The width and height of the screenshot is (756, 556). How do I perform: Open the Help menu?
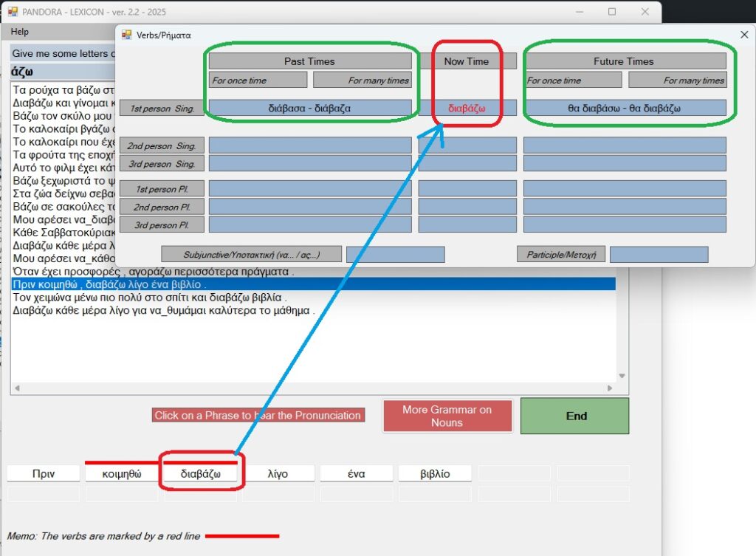point(20,32)
